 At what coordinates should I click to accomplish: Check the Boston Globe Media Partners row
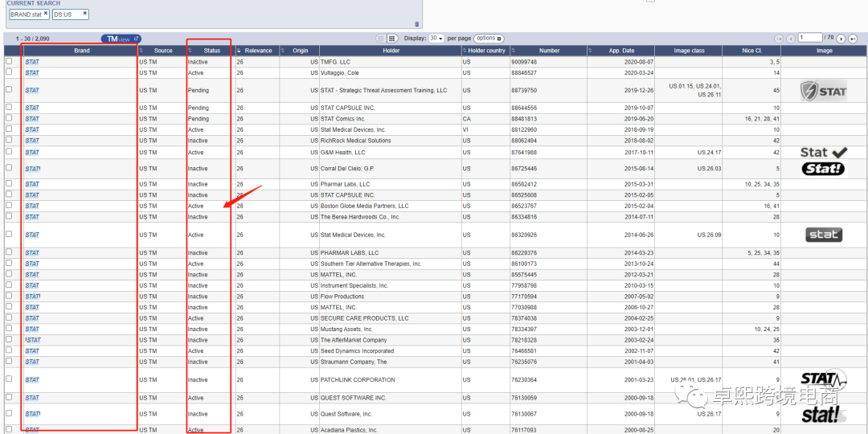8,206
